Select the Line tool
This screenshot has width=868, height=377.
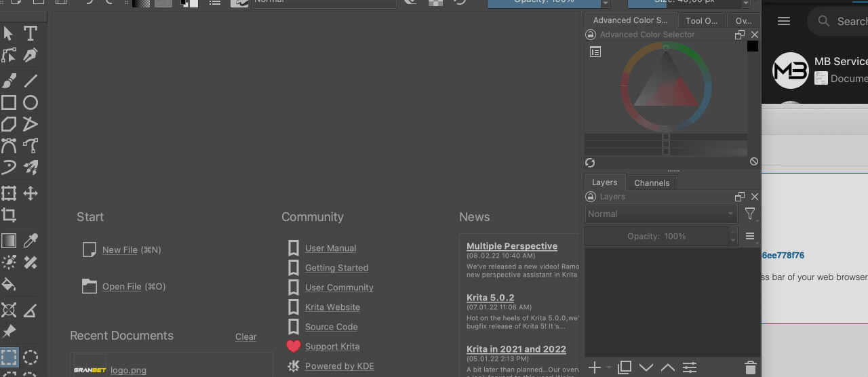[x=31, y=81]
